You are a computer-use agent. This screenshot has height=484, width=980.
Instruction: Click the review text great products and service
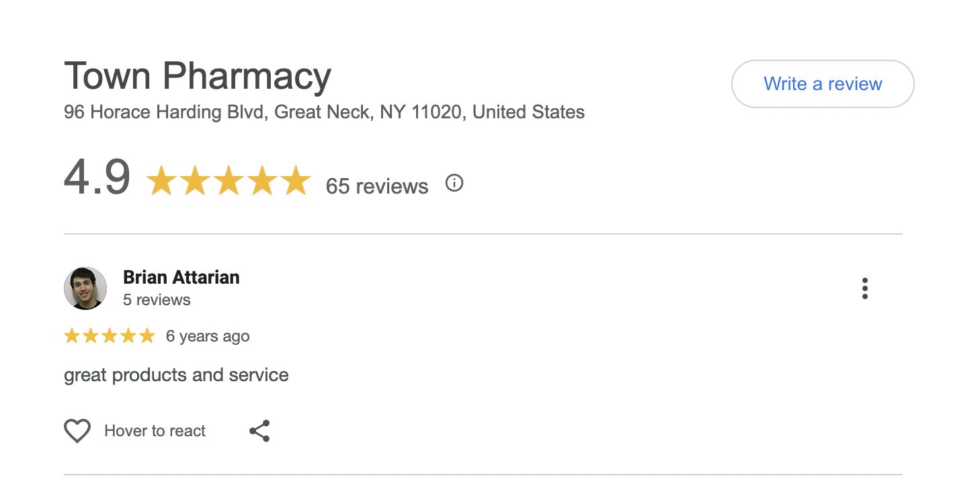coord(176,374)
